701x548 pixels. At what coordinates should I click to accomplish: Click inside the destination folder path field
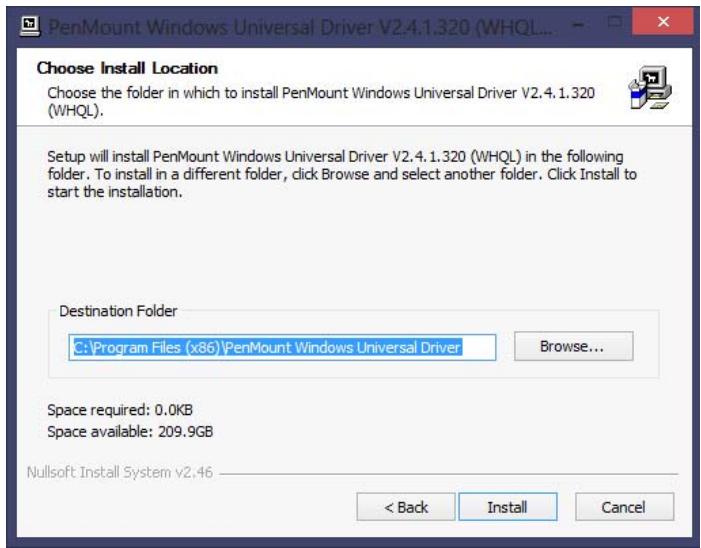283,347
